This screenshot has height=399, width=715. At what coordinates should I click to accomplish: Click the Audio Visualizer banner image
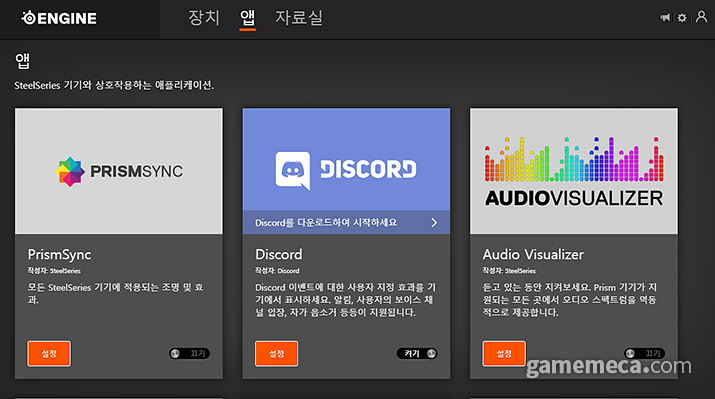574,171
